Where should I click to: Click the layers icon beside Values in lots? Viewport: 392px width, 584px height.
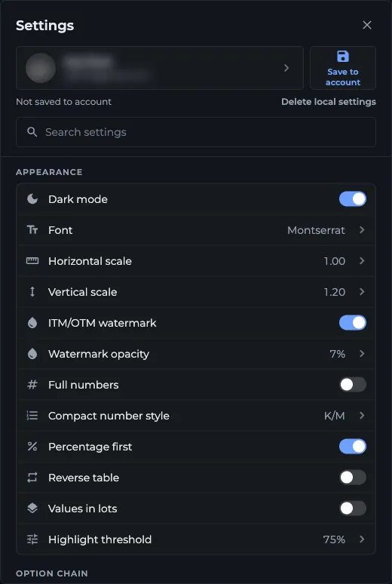(x=32, y=509)
